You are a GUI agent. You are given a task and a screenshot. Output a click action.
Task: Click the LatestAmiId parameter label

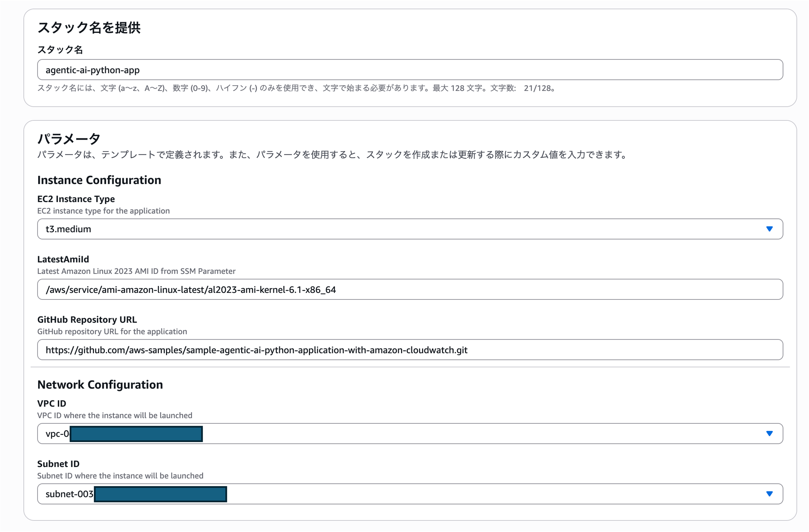coord(63,259)
